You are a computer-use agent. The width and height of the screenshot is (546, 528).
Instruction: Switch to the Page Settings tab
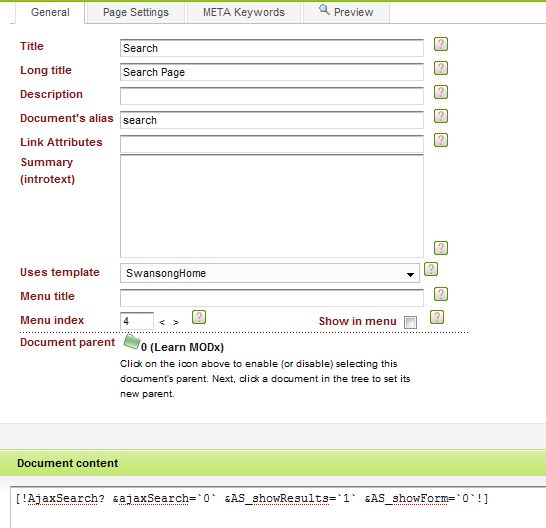135,12
